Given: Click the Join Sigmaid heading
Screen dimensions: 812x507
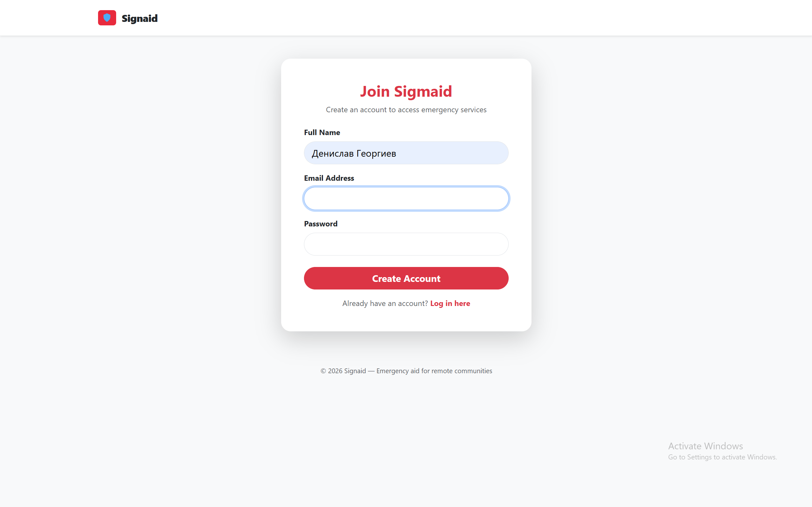Looking at the screenshot, I should pyautogui.click(x=406, y=92).
